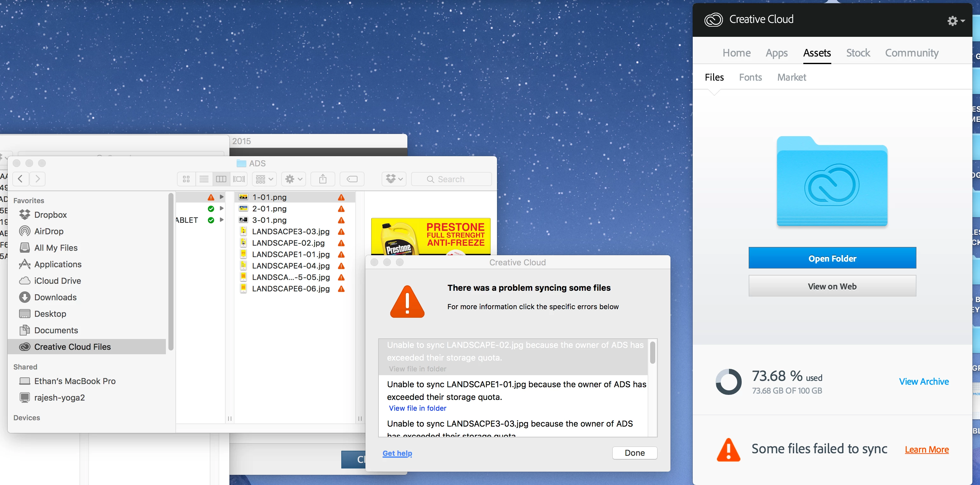The height and width of the screenshot is (485, 980).
Task: Open AirDrop from Finder sidebar
Action: click(49, 231)
